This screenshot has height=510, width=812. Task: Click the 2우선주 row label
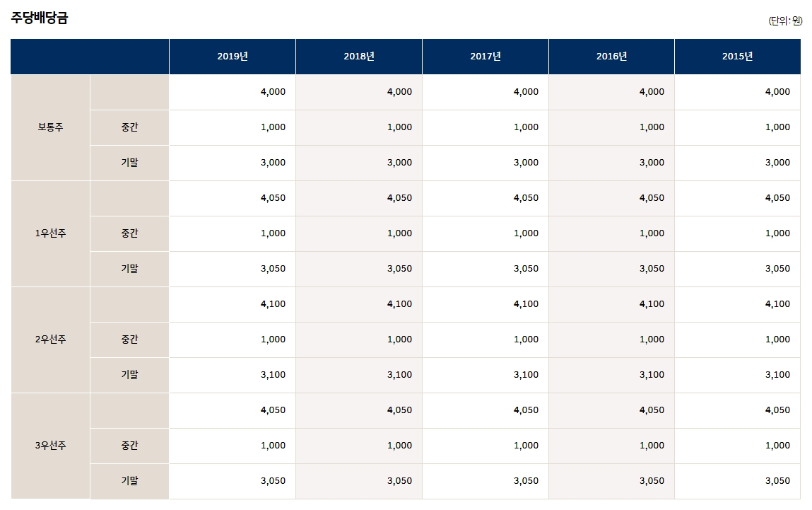coord(50,340)
